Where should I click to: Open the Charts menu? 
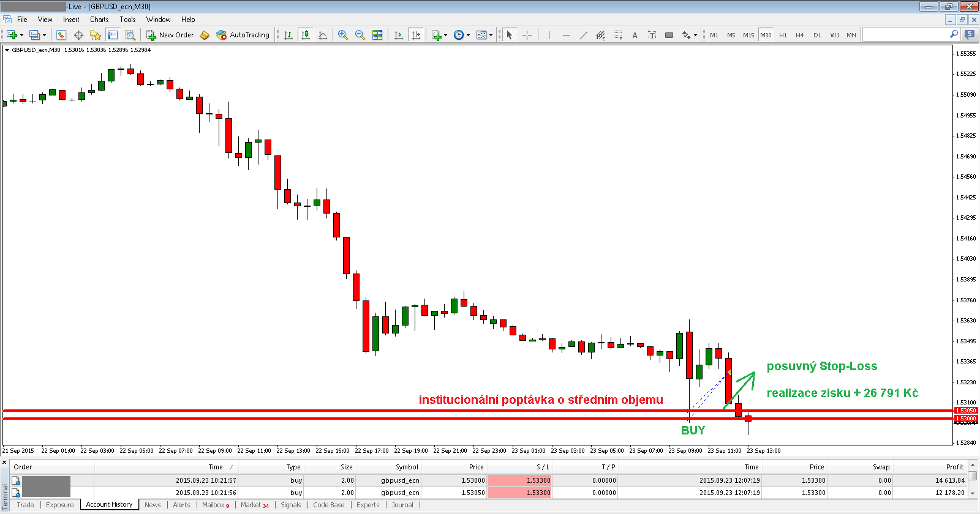(99, 20)
